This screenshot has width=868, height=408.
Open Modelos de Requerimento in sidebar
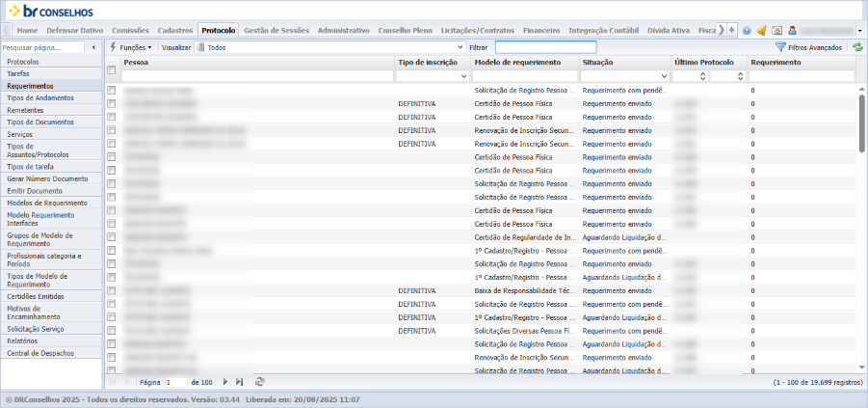(x=51, y=203)
